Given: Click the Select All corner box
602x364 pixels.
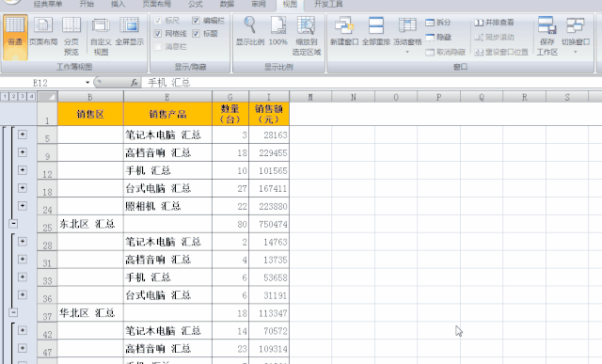Looking at the screenshot, I should pyautogui.click(x=47, y=96).
